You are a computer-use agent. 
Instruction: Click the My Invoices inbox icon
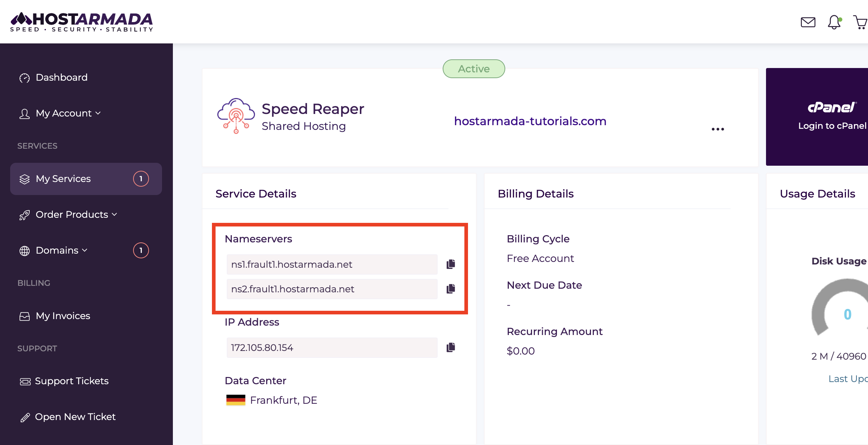pyautogui.click(x=25, y=316)
